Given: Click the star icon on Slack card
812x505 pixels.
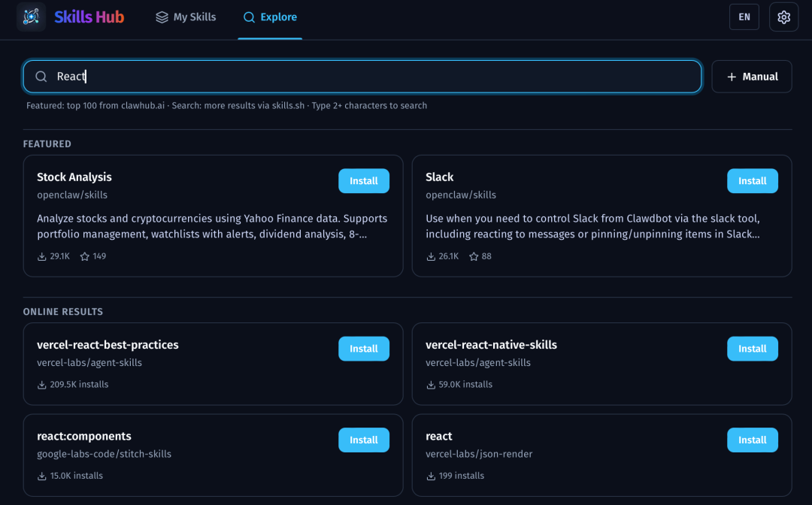Looking at the screenshot, I should pos(474,256).
